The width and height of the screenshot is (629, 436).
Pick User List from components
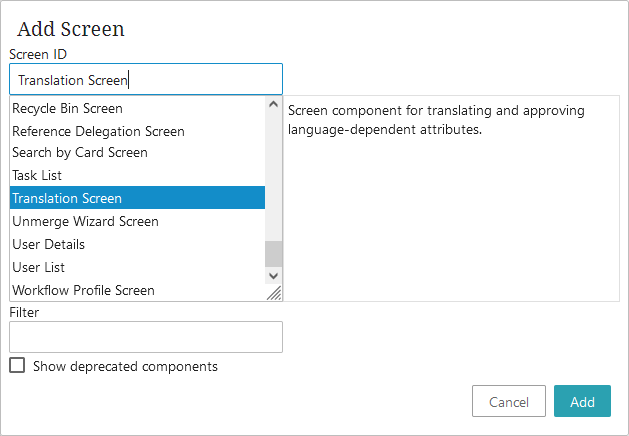[137, 267]
